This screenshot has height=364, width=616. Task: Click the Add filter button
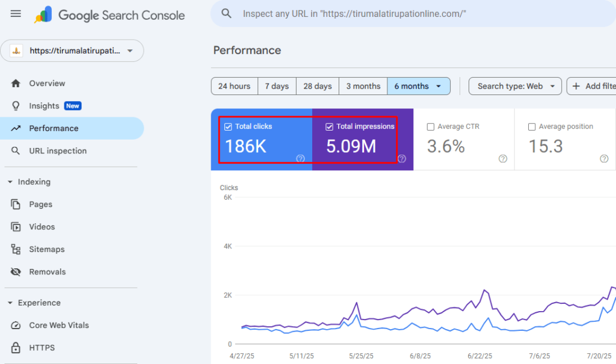(593, 86)
